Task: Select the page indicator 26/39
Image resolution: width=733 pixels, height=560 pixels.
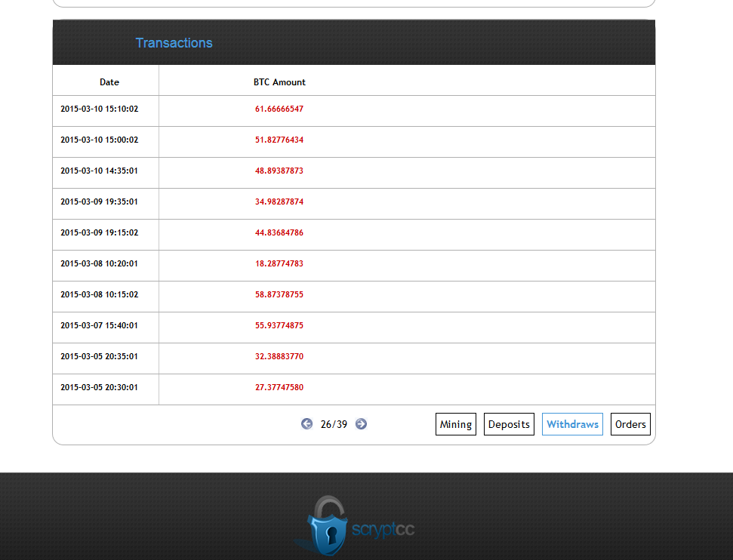Action: 334,424
